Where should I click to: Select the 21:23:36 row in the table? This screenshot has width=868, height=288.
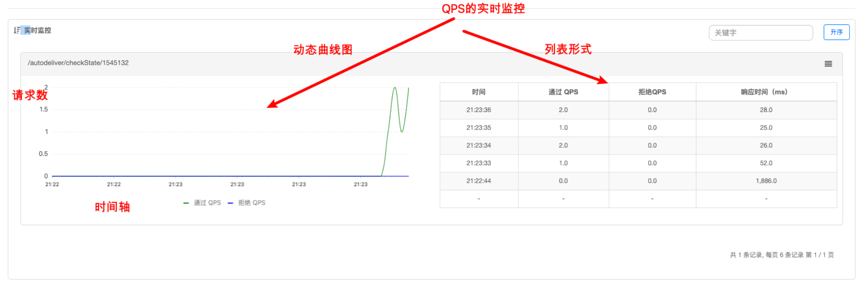(x=478, y=110)
